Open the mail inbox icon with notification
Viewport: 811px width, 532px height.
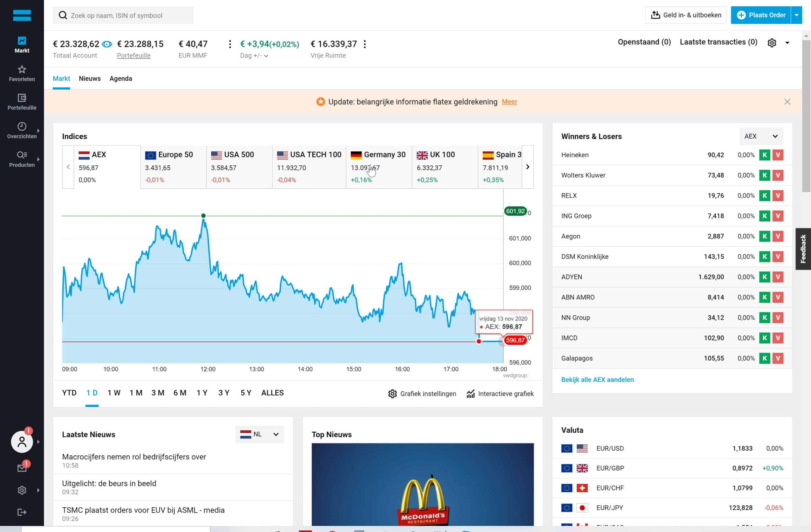click(22, 468)
